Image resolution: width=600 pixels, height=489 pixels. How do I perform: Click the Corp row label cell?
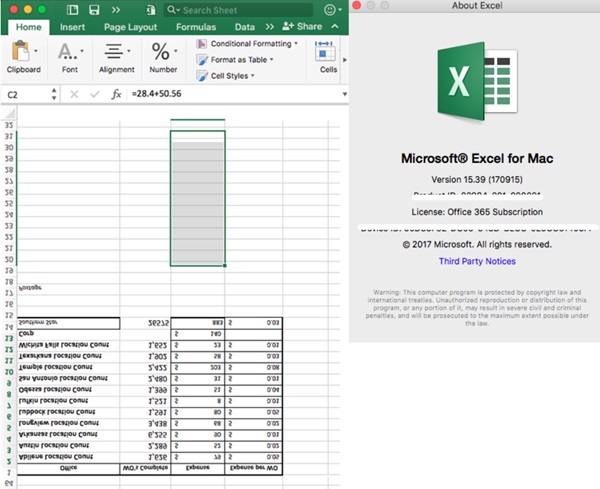(68, 334)
